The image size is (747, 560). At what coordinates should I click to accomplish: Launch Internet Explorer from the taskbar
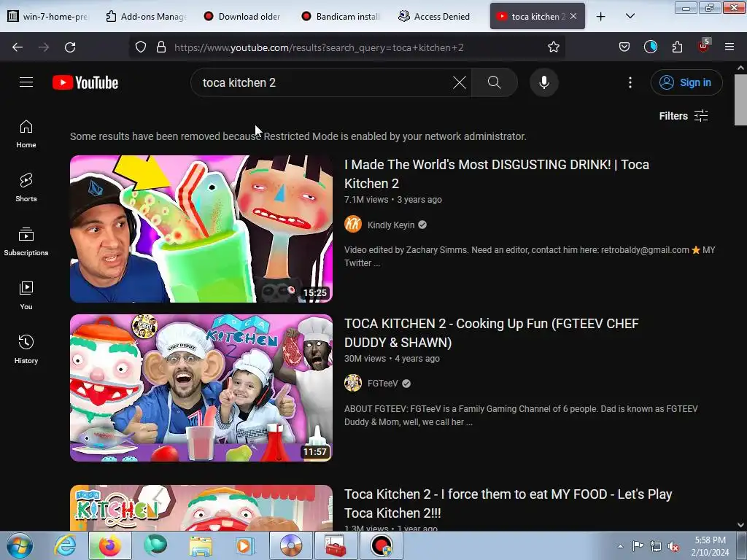pos(65,545)
